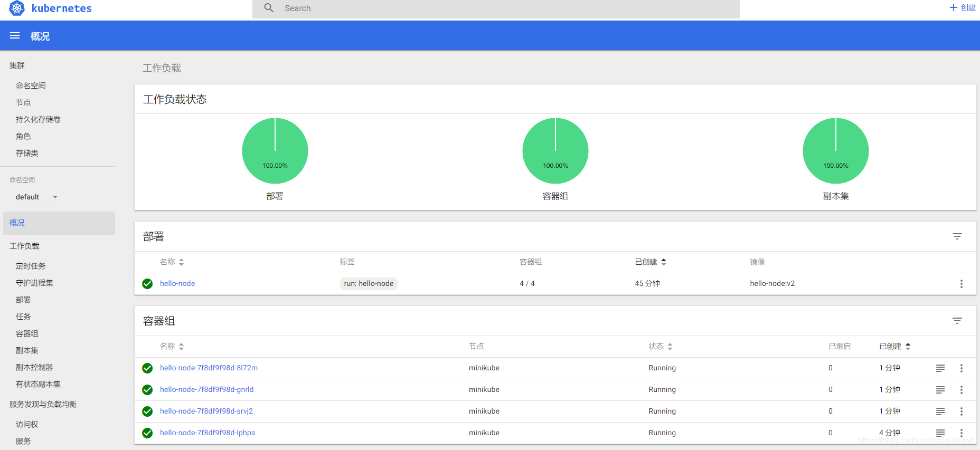Open actions menu for hello-node deployment
The image size is (980, 450).
(x=962, y=284)
